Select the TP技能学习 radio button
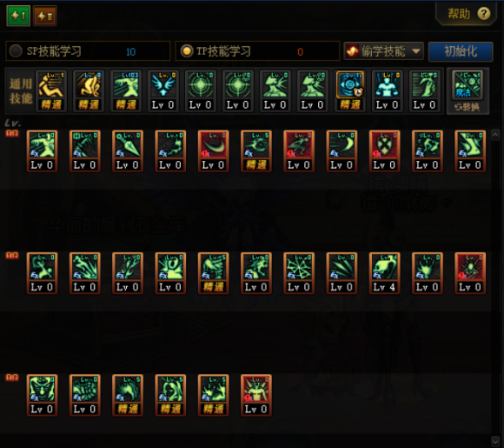Screen dimensions: 504x448 (187, 50)
